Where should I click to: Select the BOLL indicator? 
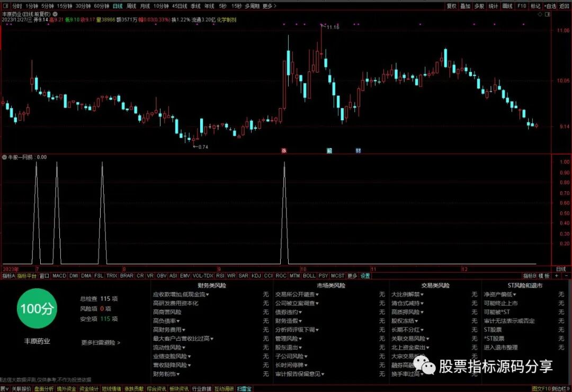point(309,276)
